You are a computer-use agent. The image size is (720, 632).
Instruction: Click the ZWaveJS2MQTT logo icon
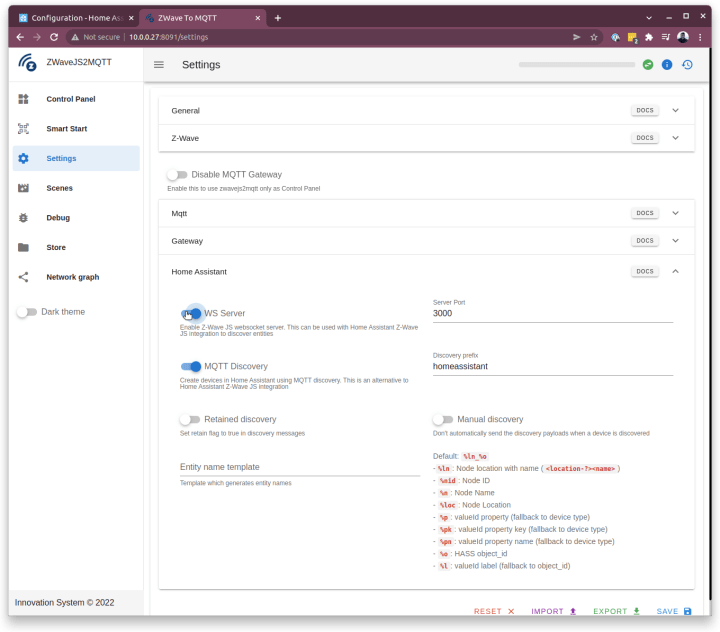[x=27, y=63]
